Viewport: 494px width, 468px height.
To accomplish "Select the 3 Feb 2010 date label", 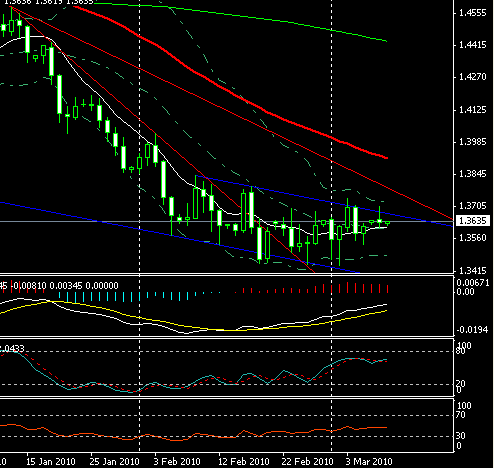I will [177, 462].
